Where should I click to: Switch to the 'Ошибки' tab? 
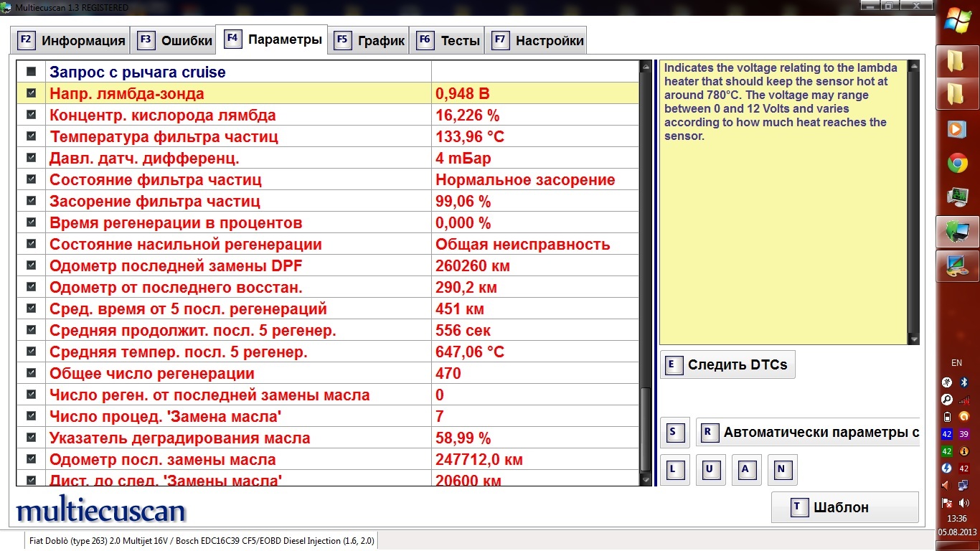coord(174,40)
